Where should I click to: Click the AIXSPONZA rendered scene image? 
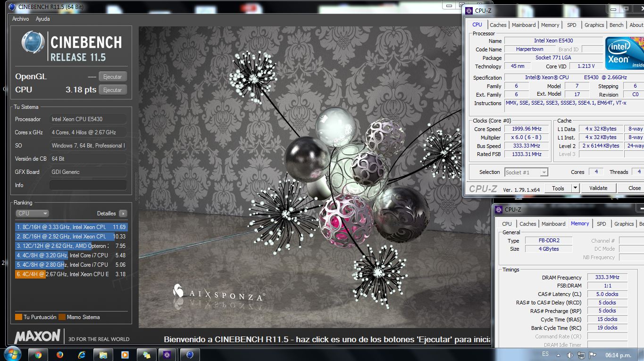pyautogui.click(x=315, y=177)
